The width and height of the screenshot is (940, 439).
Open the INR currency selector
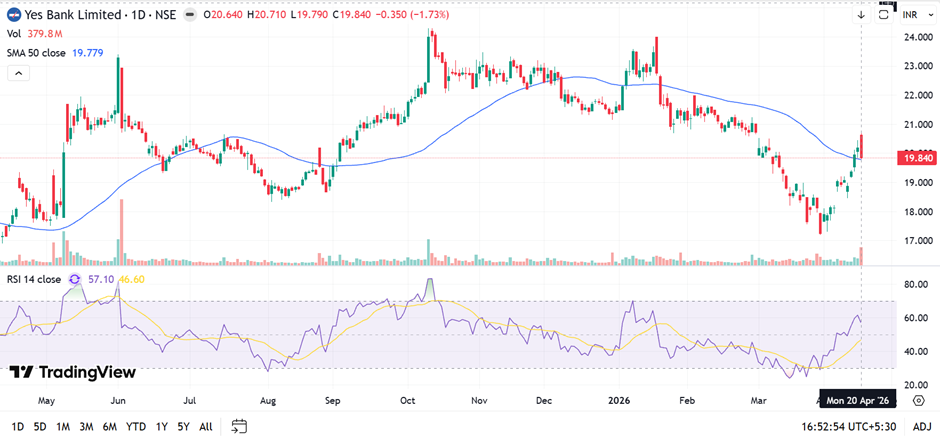coord(911,15)
